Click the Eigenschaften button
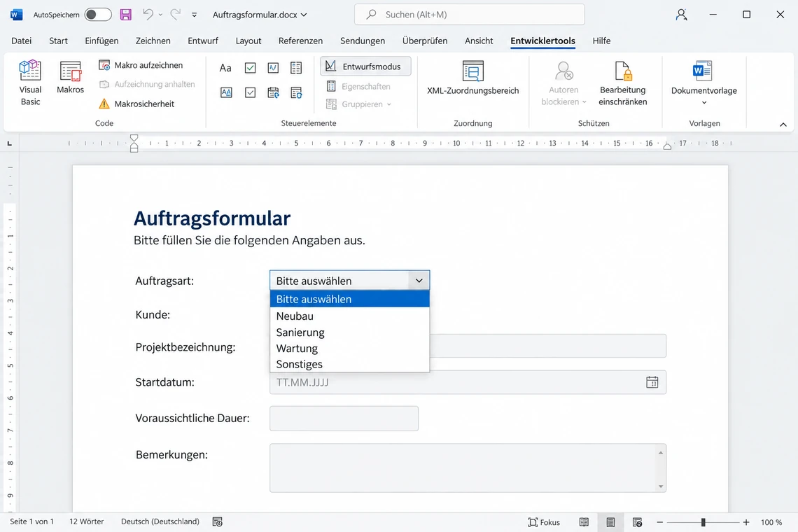The height and width of the screenshot is (532, 798). click(x=358, y=87)
